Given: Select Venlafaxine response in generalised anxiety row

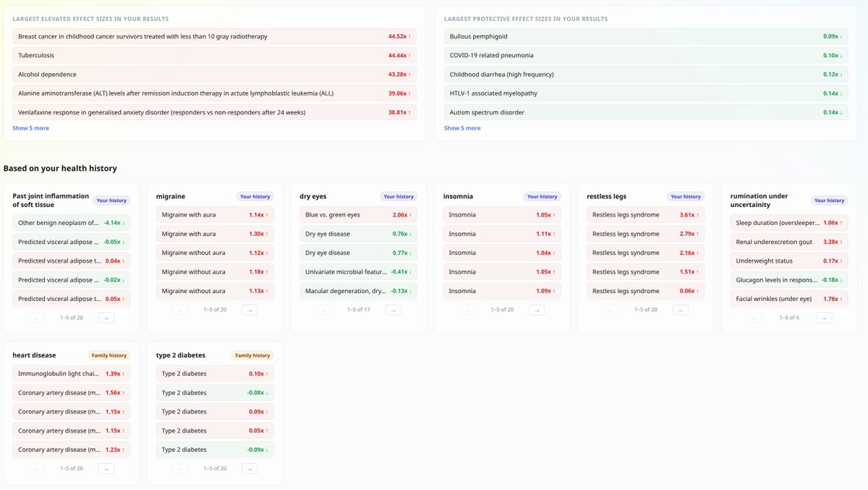Looking at the screenshot, I should [214, 112].
